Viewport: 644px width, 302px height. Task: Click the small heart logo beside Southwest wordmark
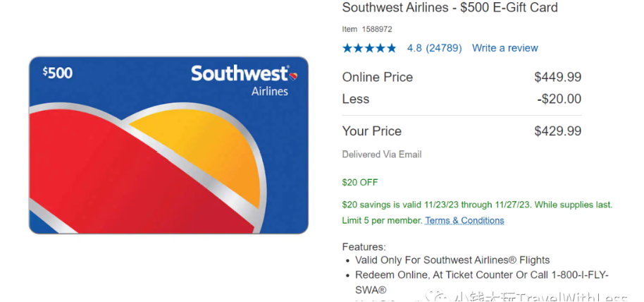click(293, 75)
